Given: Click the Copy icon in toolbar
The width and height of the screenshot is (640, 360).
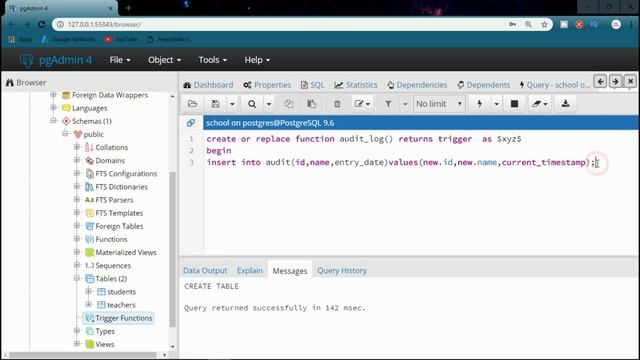Looking at the screenshot, I should (x=289, y=104).
